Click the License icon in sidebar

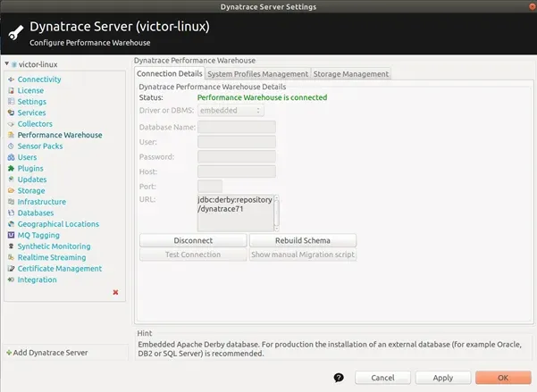pos(12,90)
